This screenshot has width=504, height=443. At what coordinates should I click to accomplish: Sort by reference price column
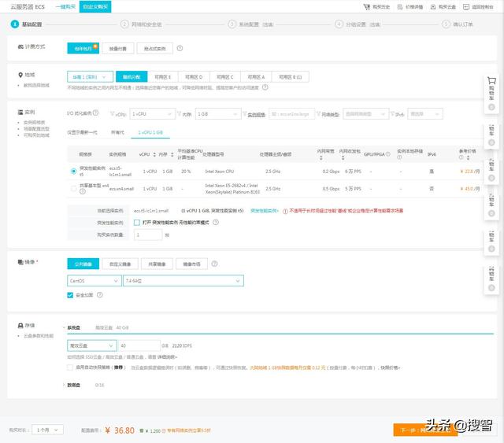468,157
